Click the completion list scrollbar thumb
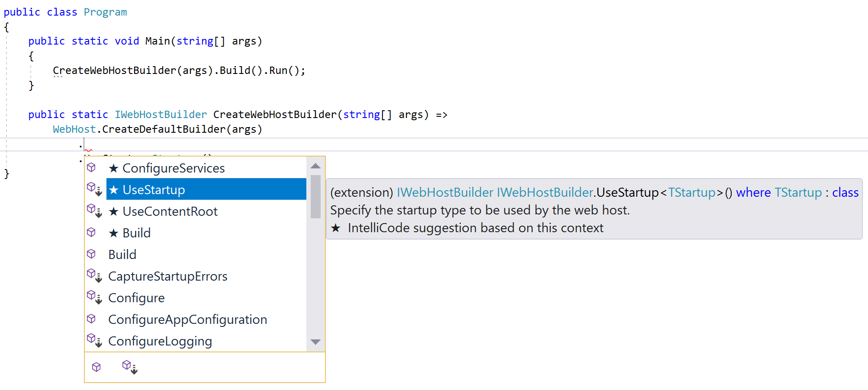This screenshot has width=868, height=390. pyautogui.click(x=315, y=197)
